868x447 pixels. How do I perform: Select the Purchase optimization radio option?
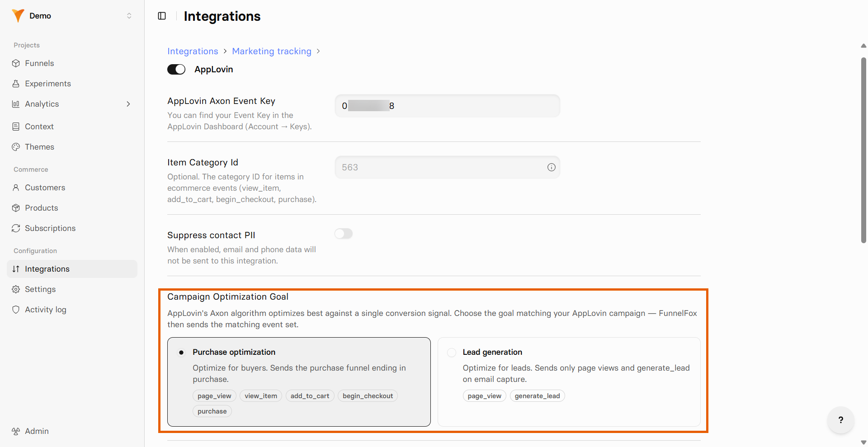[181, 353]
